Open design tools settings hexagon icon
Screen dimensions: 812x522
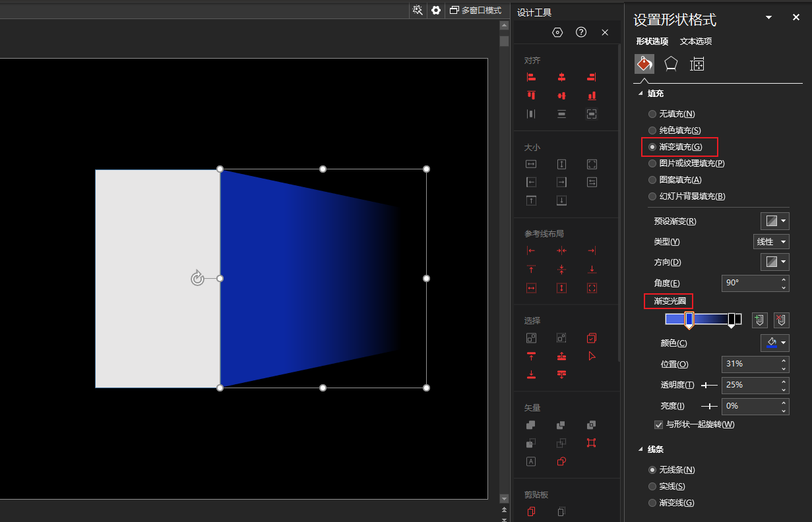[x=557, y=32]
